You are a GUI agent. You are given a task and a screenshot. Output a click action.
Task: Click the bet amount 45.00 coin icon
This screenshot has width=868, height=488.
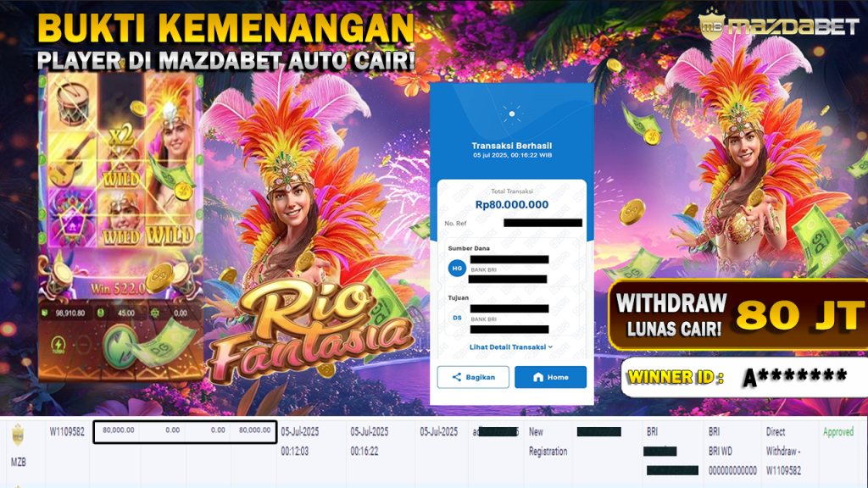pyautogui.click(x=101, y=313)
